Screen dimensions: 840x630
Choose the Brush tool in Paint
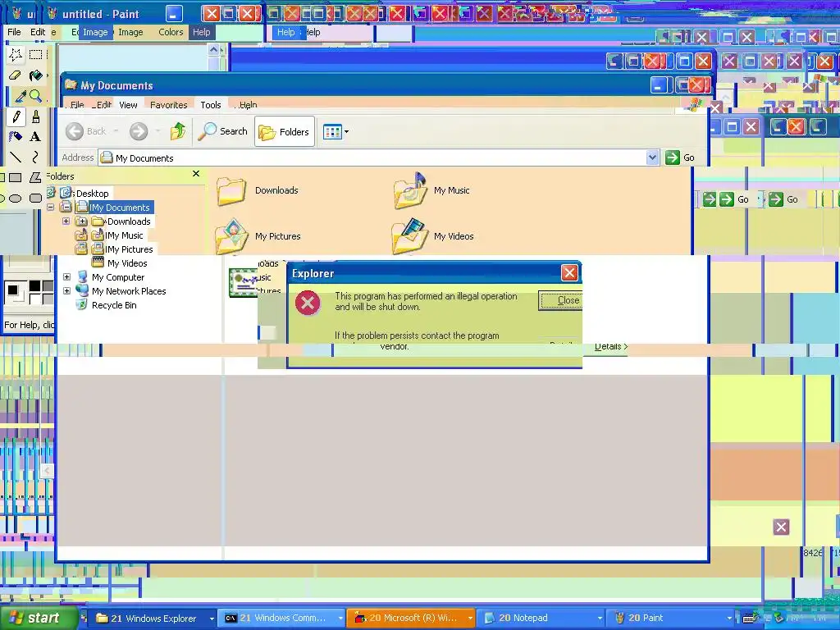click(36, 116)
